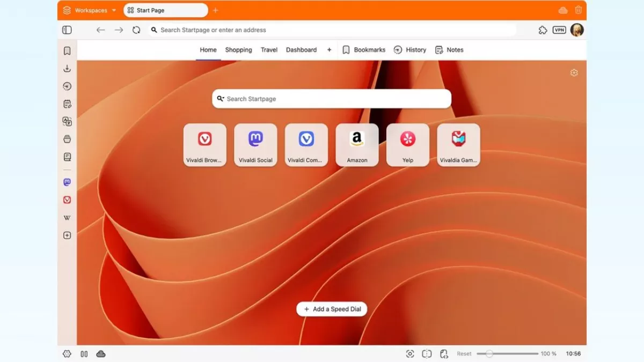This screenshot has height=362, width=644.
Task: Click the capture page camera icon
Action: click(410, 354)
